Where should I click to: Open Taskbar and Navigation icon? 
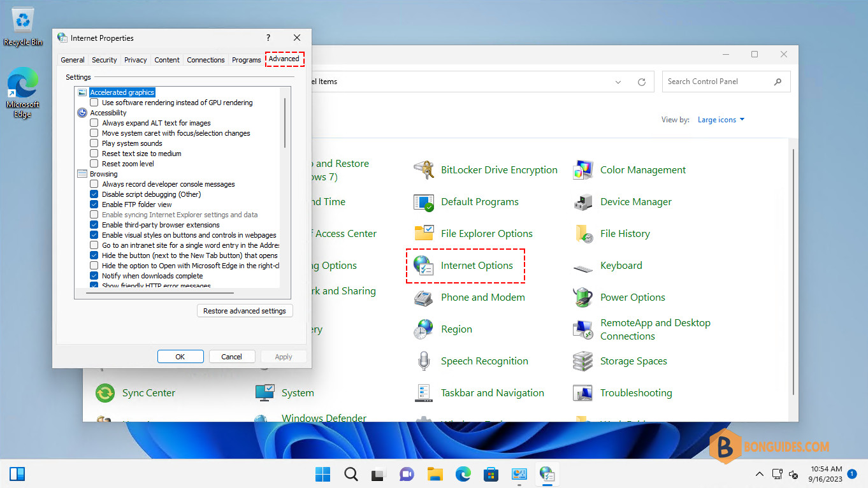click(x=424, y=393)
